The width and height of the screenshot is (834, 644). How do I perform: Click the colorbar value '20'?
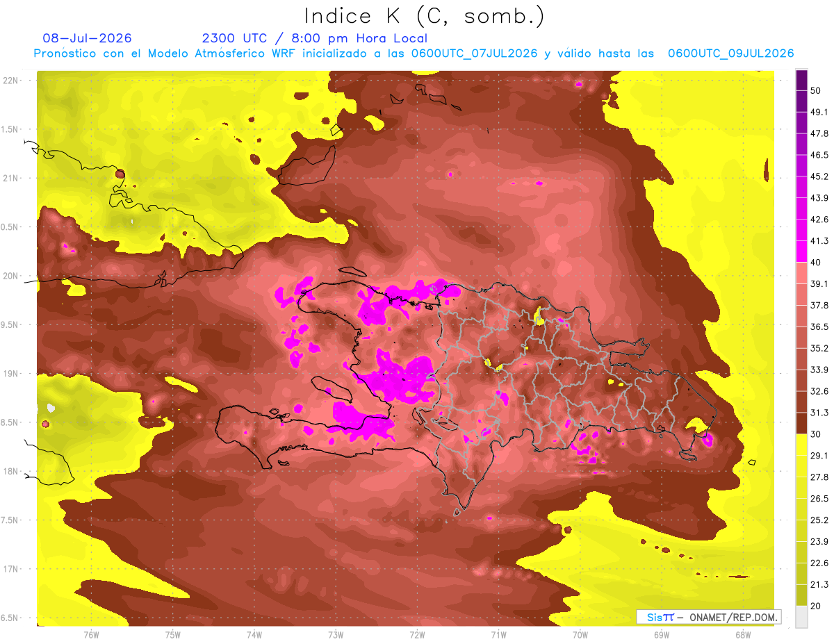point(816,606)
